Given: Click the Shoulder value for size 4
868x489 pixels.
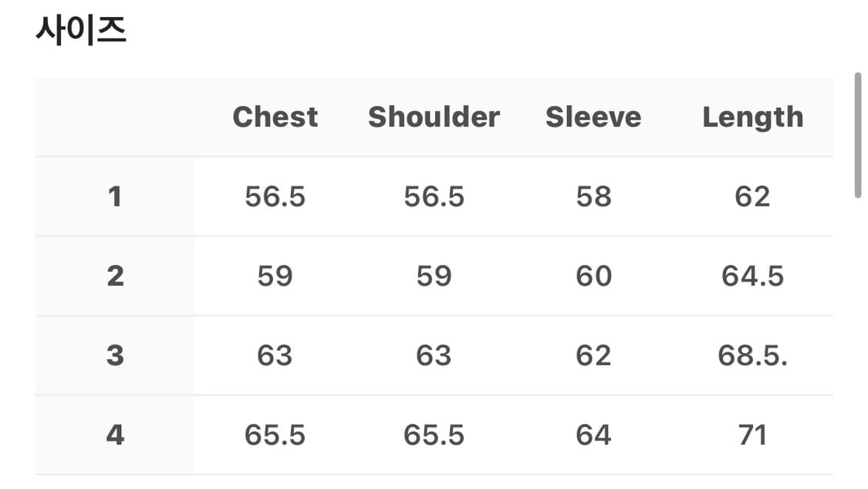Looking at the screenshot, I should point(434,436).
